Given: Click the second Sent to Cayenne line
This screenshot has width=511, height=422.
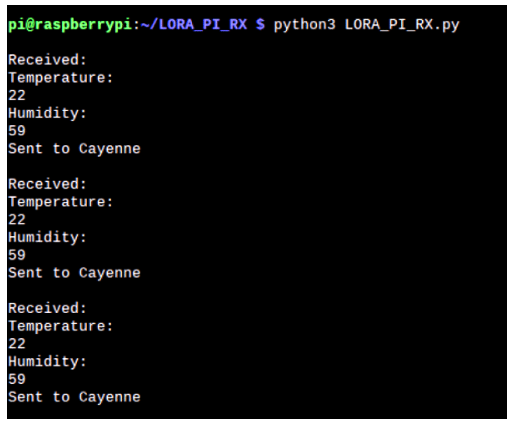Looking at the screenshot, I should (x=74, y=273).
